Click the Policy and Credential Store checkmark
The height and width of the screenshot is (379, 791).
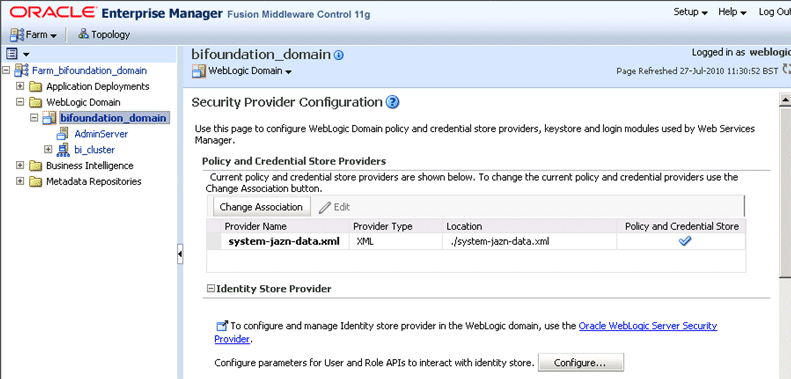[685, 241]
